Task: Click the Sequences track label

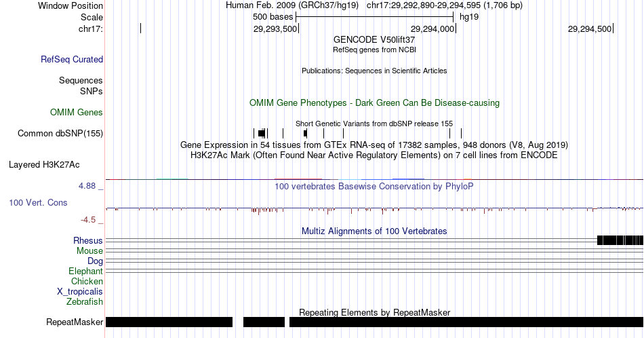Action: click(x=81, y=80)
